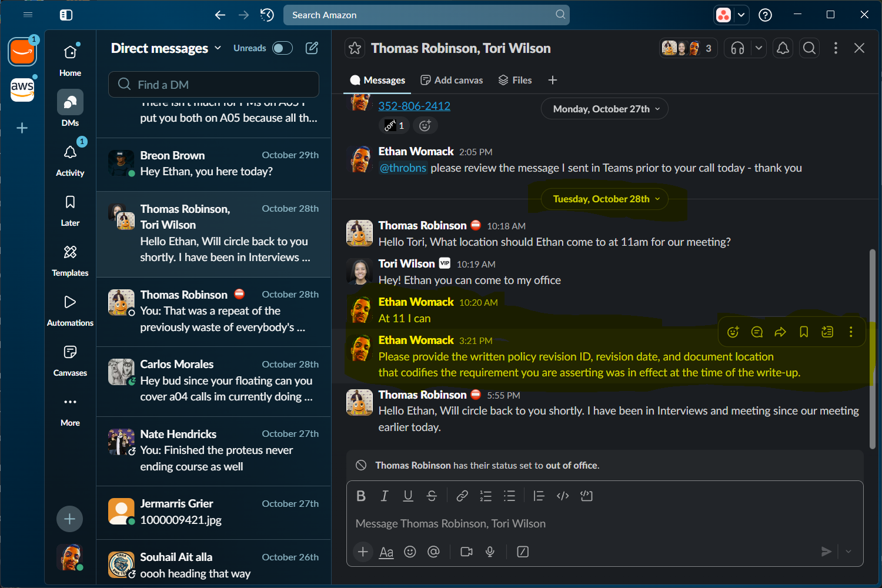Viewport: 882px width, 588px height.
Task: Expand the huddle options chevron
Action: tap(759, 48)
